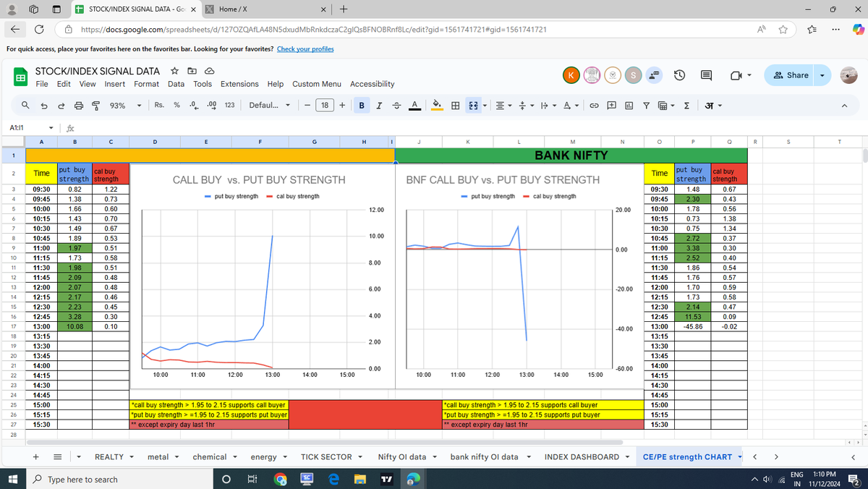Open vertical align dropdown
Screen dimensions: 868x489
tap(524, 106)
